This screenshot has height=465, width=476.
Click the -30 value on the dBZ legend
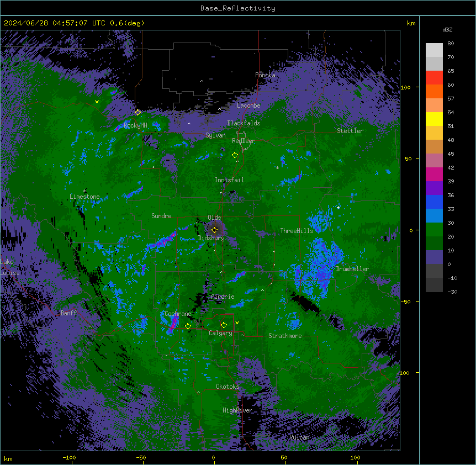tap(452, 292)
